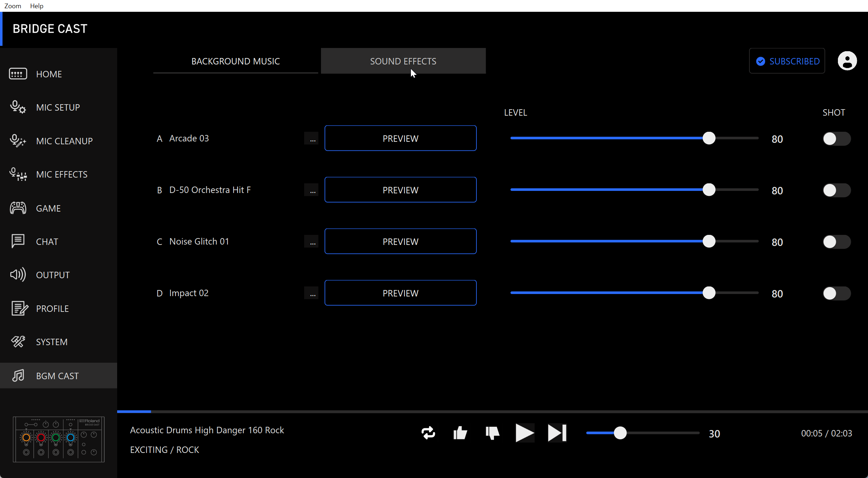Go to the HOME page label

coord(49,74)
